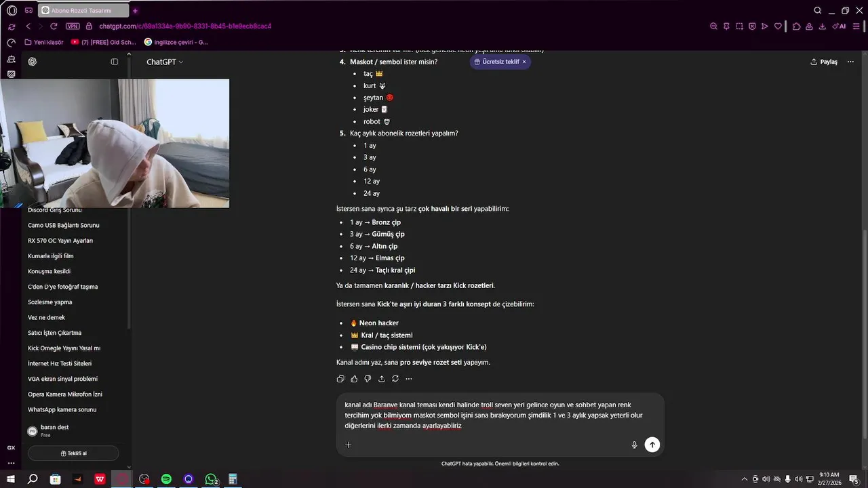Open the RX 570 OC Yayın Ayarları chat
Screen dimensions: 868x488
(x=60, y=241)
